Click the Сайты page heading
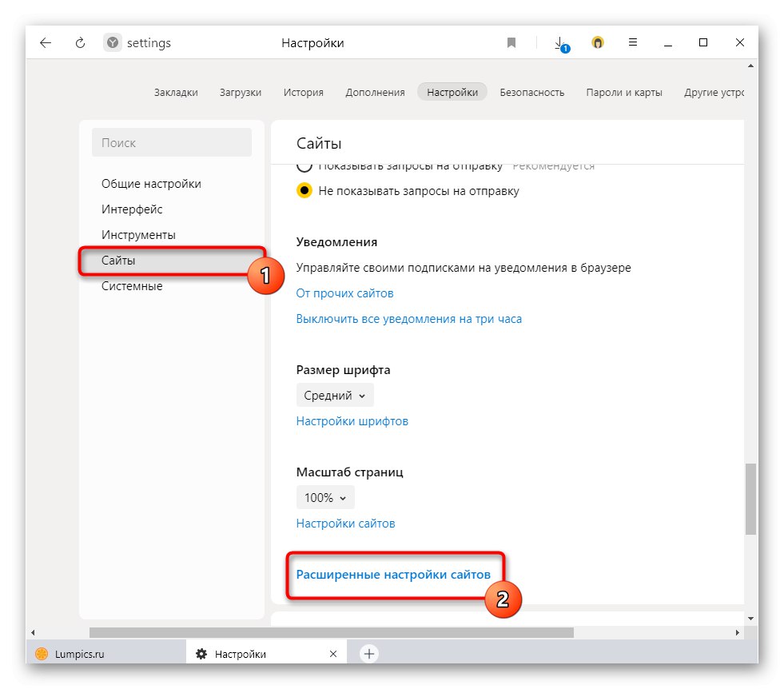The height and width of the screenshot is (689, 784). pyautogui.click(x=319, y=144)
